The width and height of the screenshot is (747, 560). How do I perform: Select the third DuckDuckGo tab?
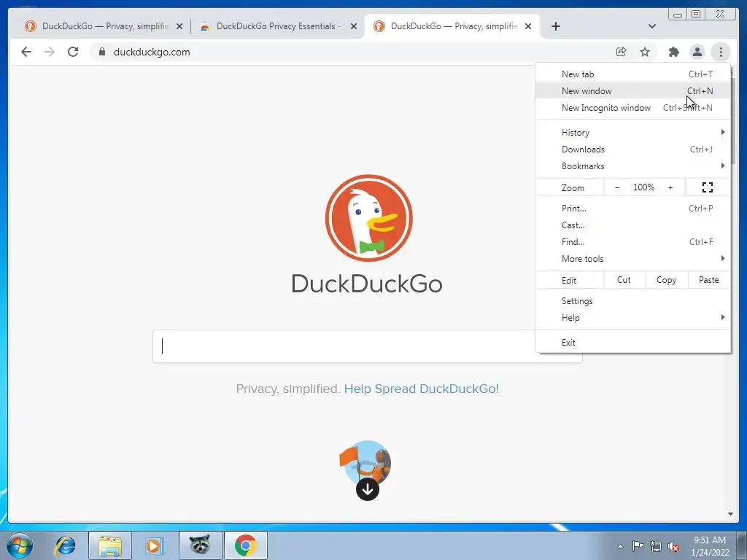[452, 26]
